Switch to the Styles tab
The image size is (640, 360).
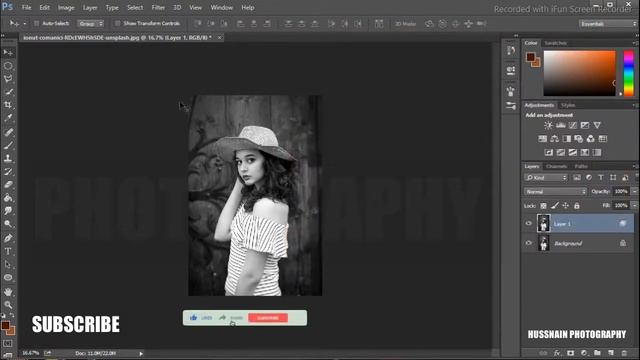coord(568,105)
